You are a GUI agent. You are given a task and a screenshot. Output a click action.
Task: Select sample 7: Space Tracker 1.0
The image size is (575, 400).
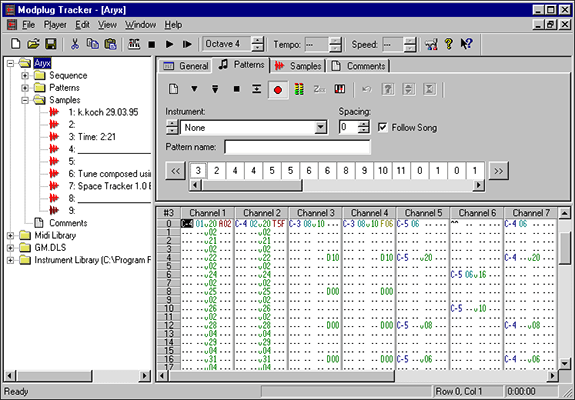point(110,186)
